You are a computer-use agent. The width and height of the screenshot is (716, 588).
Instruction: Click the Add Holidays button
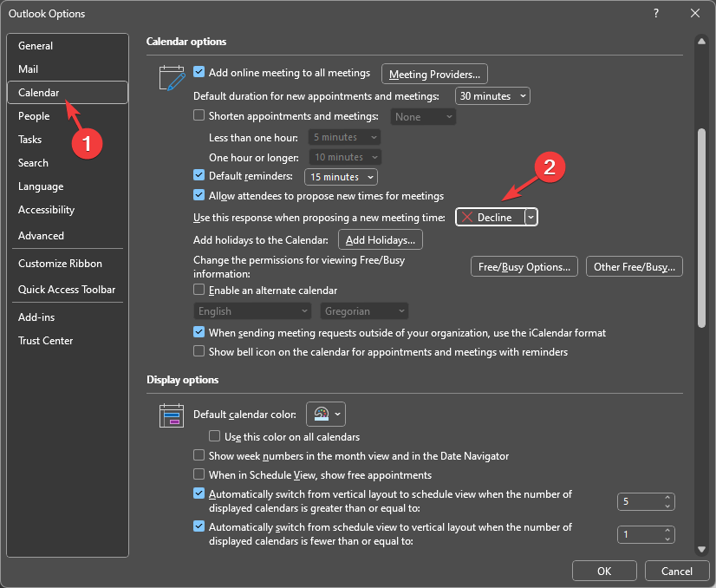(x=381, y=240)
